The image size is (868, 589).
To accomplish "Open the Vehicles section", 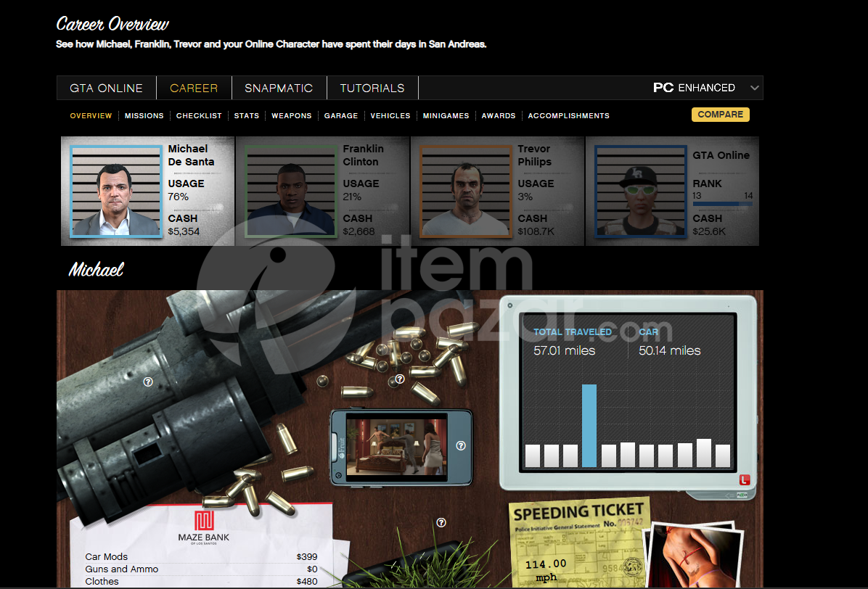I will (x=390, y=115).
